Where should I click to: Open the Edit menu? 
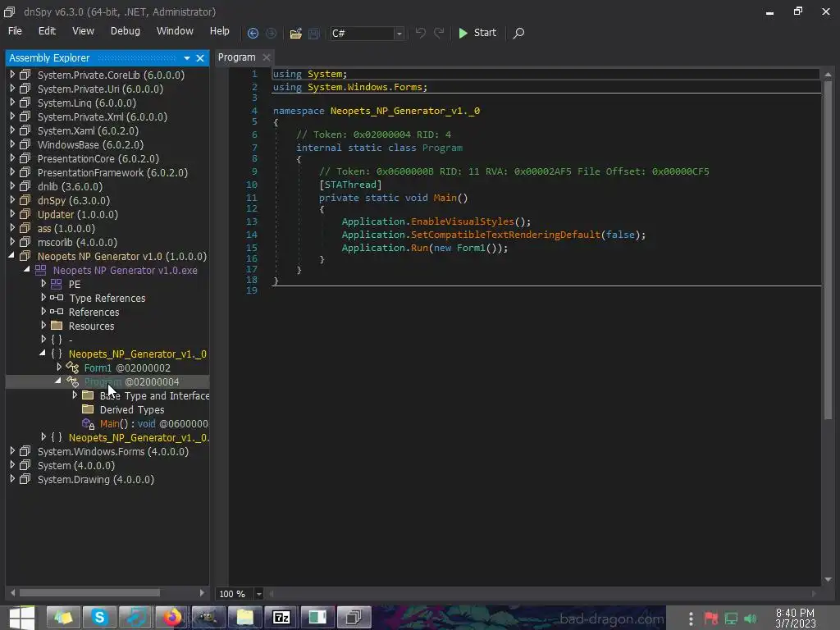click(47, 31)
